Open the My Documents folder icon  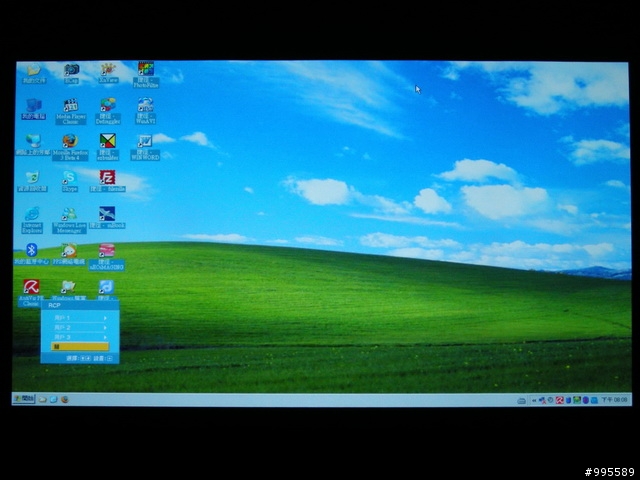[34, 73]
